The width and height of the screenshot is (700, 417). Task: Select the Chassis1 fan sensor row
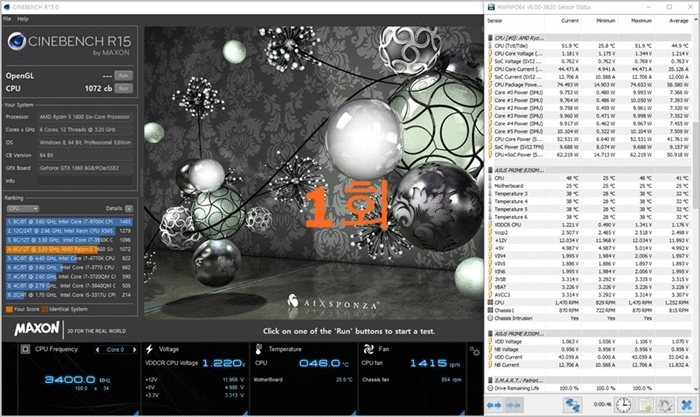588,310
